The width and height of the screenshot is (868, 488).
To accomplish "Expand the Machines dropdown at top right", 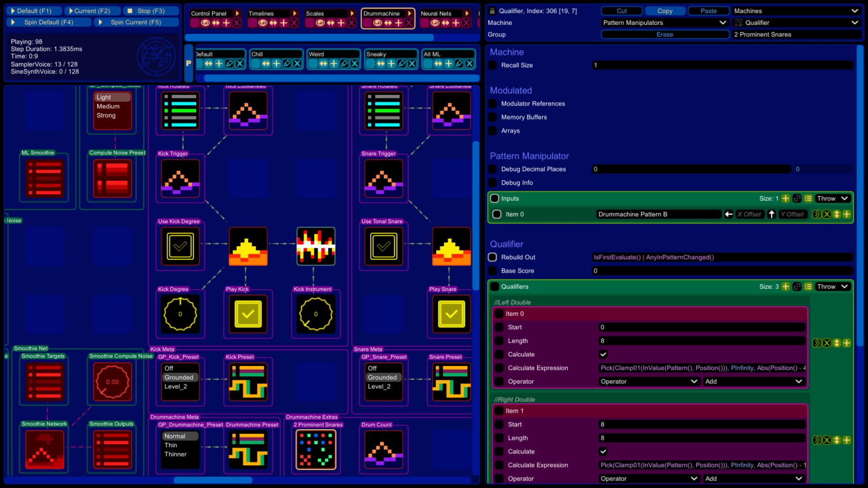I will (796, 11).
